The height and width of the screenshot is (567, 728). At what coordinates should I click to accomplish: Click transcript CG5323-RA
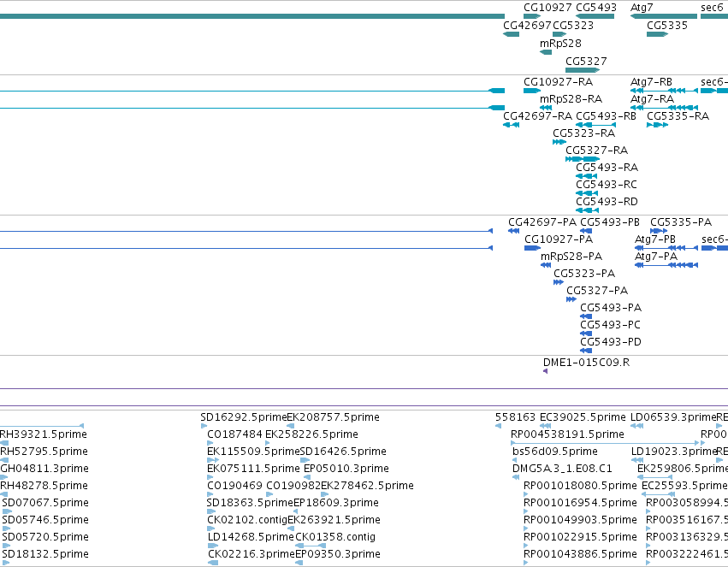[559, 142]
